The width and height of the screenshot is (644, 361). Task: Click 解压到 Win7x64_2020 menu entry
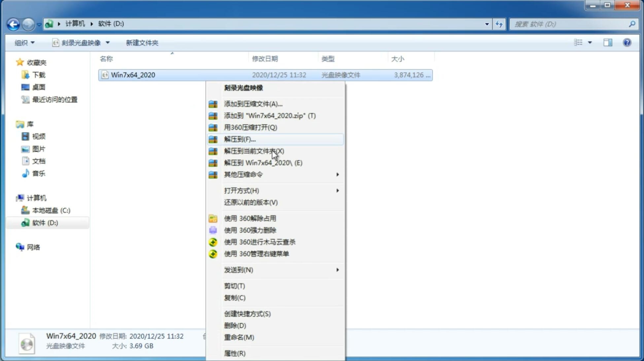(x=263, y=162)
